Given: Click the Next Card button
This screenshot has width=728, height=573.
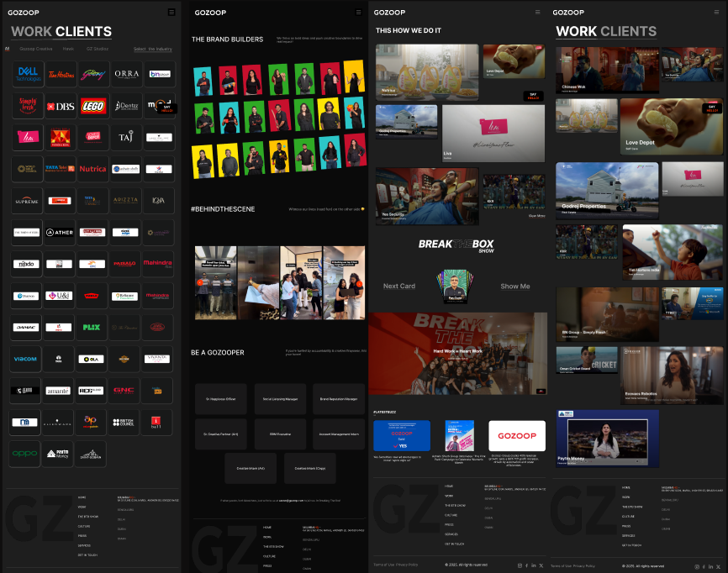Looking at the screenshot, I should pos(399,286).
